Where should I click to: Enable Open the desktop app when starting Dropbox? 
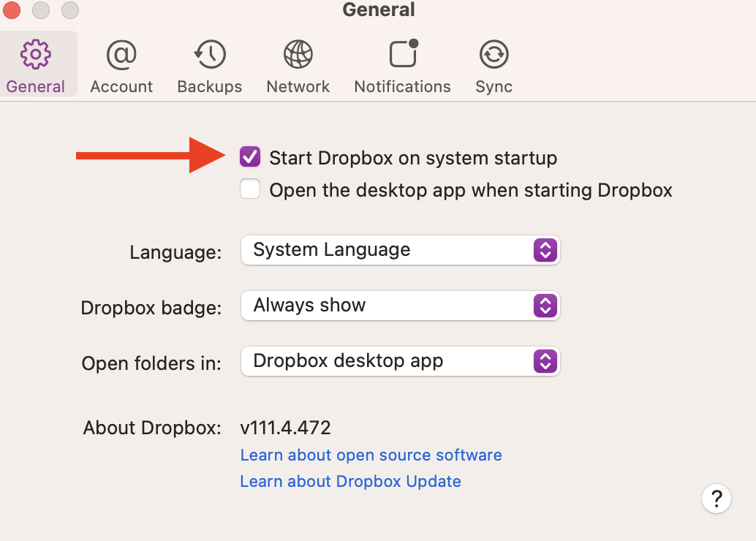click(x=250, y=189)
